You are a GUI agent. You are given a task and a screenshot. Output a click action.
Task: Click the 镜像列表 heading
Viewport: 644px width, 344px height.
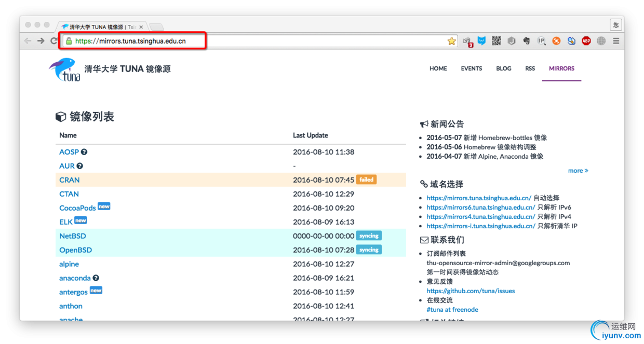[85, 117]
